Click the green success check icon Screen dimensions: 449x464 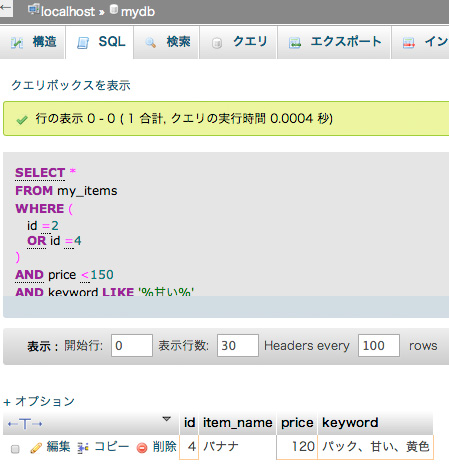(22, 120)
